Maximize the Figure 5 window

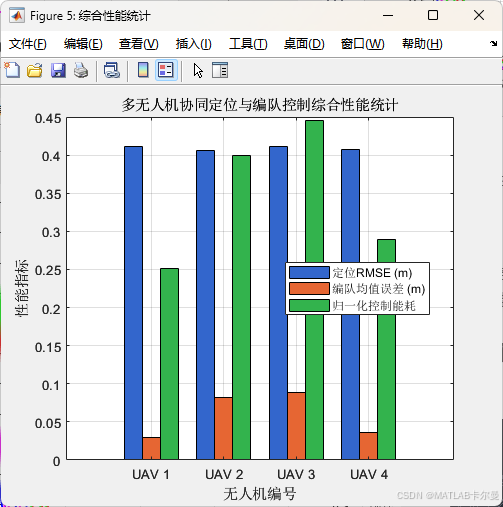(433, 15)
